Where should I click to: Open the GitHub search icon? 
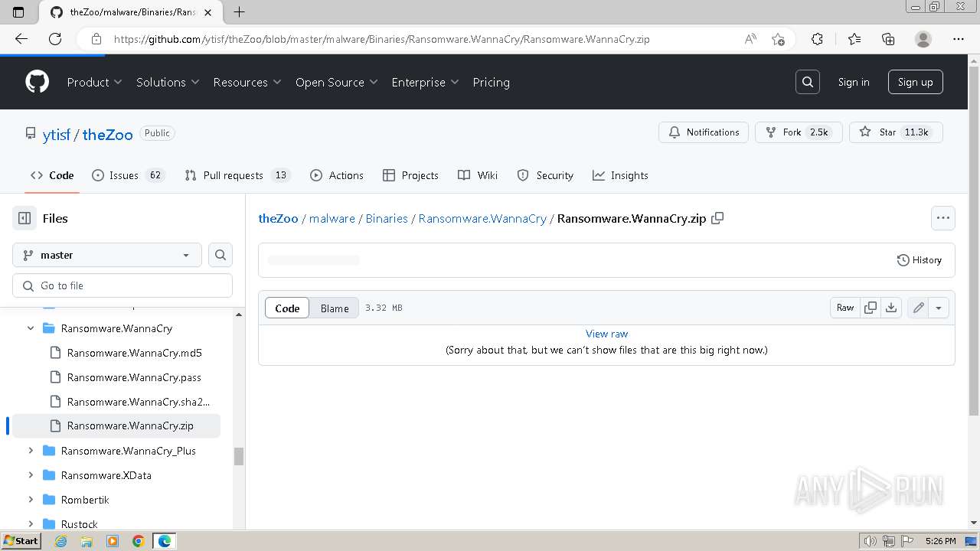pos(808,82)
